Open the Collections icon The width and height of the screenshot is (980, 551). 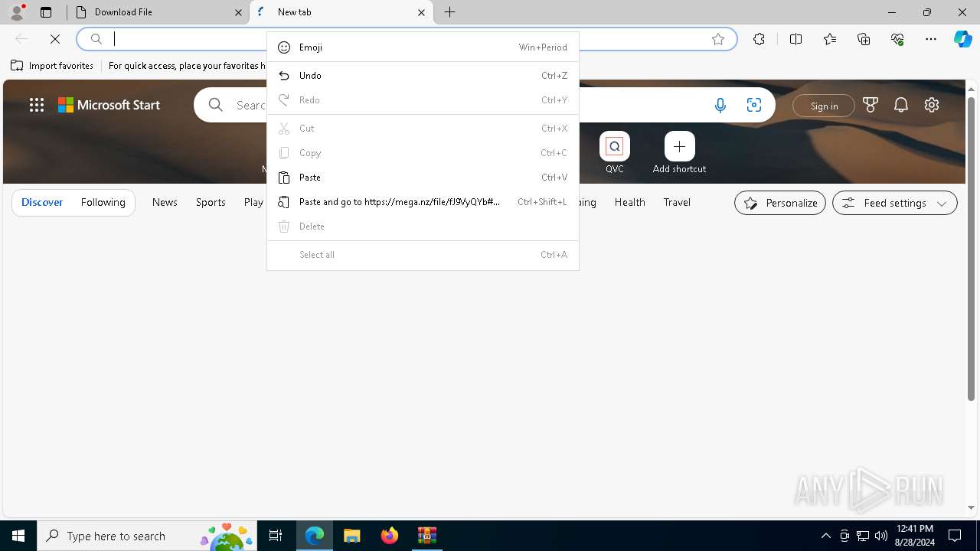[x=864, y=39]
